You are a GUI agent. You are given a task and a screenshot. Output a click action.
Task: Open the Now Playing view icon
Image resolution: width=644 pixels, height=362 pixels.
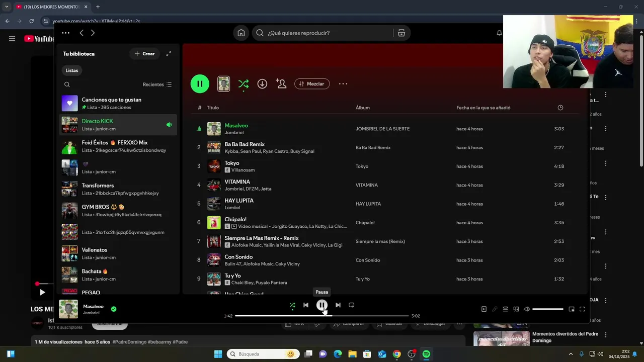pyautogui.click(x=484, y=309)
